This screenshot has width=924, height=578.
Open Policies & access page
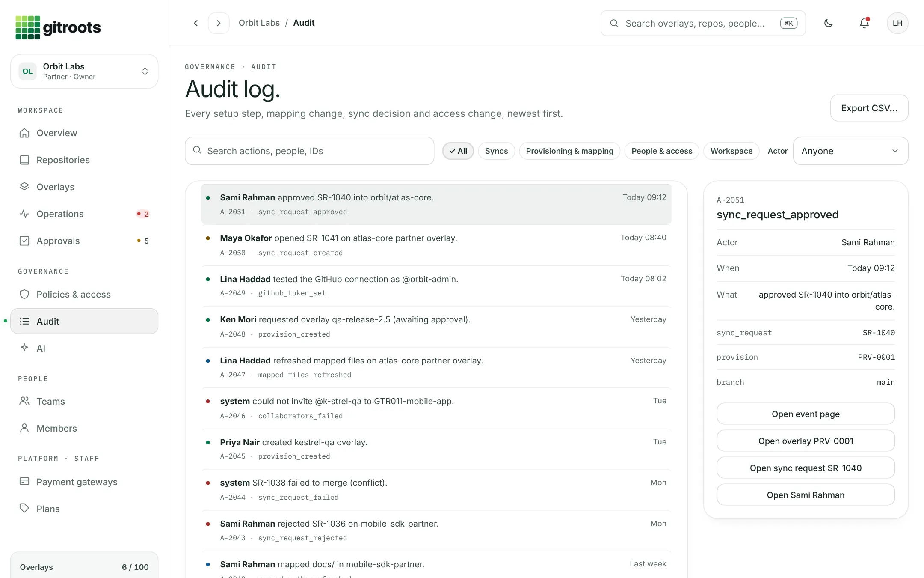tap(84, 295)
